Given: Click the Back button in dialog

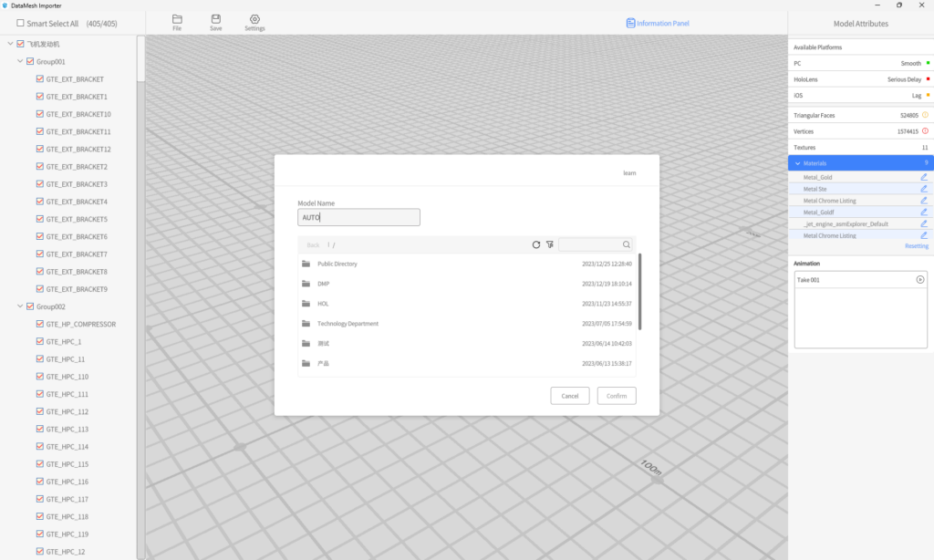Looking at the screenshot, I should (x=314, y=244).
